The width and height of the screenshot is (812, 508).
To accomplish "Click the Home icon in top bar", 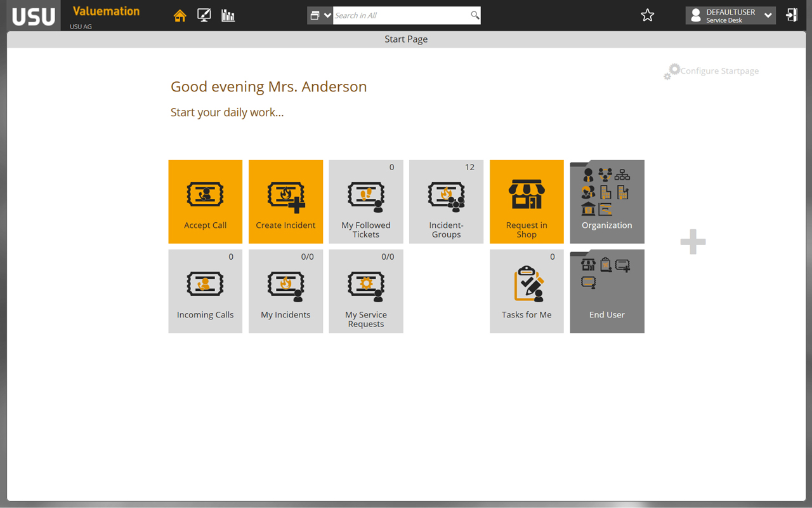I will click(x=180, y=16).
